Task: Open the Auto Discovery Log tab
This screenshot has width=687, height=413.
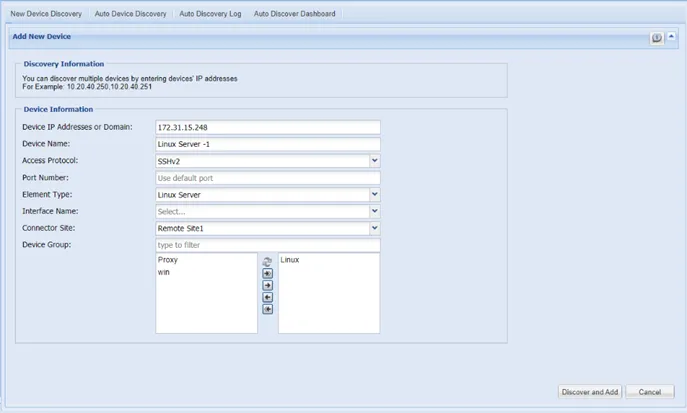Action: [210, 14]
